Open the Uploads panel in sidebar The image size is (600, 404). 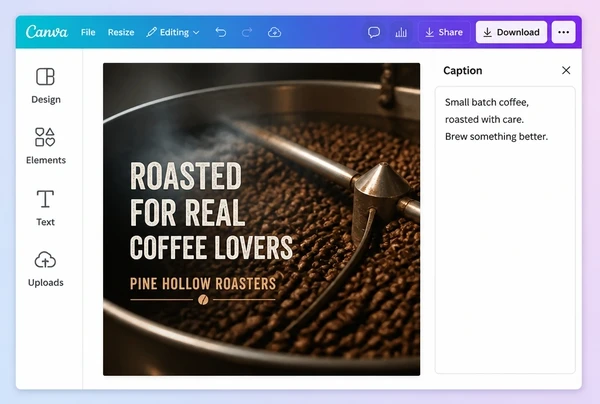tap(46, 269)
